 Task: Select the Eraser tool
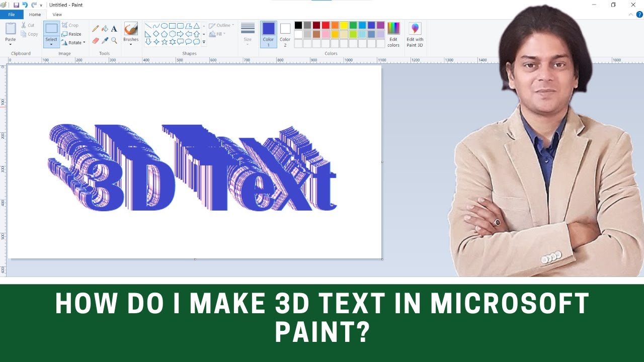click(x=96, y=40)
